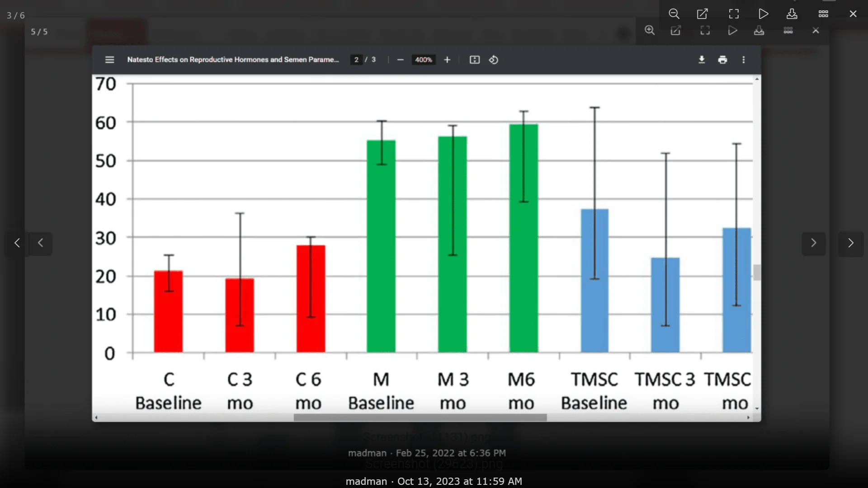Click the TMSC Baseline axis label
This screenshot has width=868, height=488.
[594, 391]
